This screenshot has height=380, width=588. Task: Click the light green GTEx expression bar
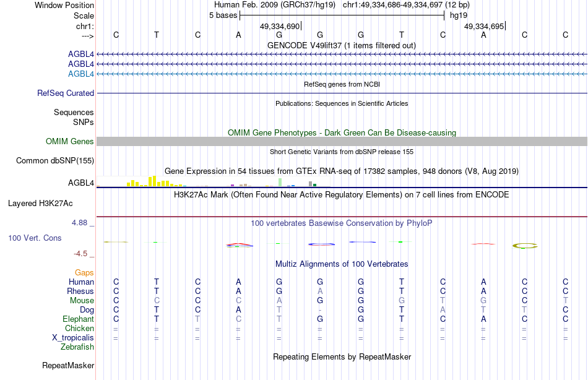coord(280,183)
